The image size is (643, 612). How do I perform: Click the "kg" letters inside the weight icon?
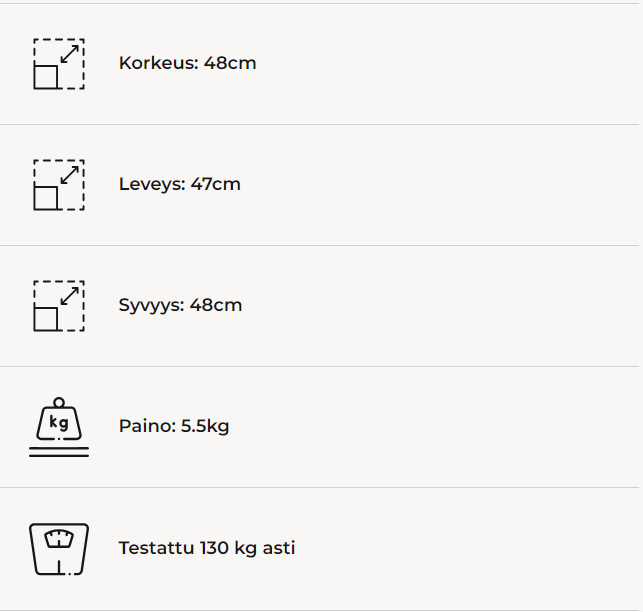pyautogui.click(x=59, y=423)
